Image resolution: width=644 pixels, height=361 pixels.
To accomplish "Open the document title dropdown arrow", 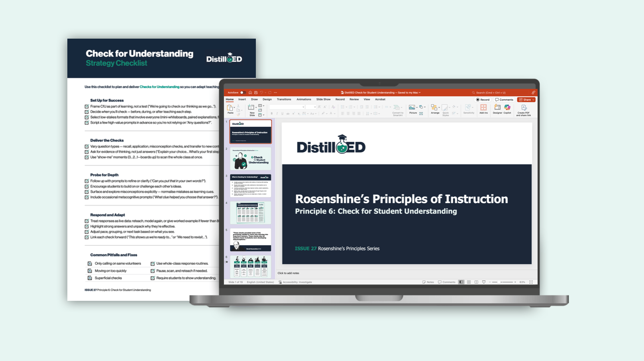I will point(420,92).
